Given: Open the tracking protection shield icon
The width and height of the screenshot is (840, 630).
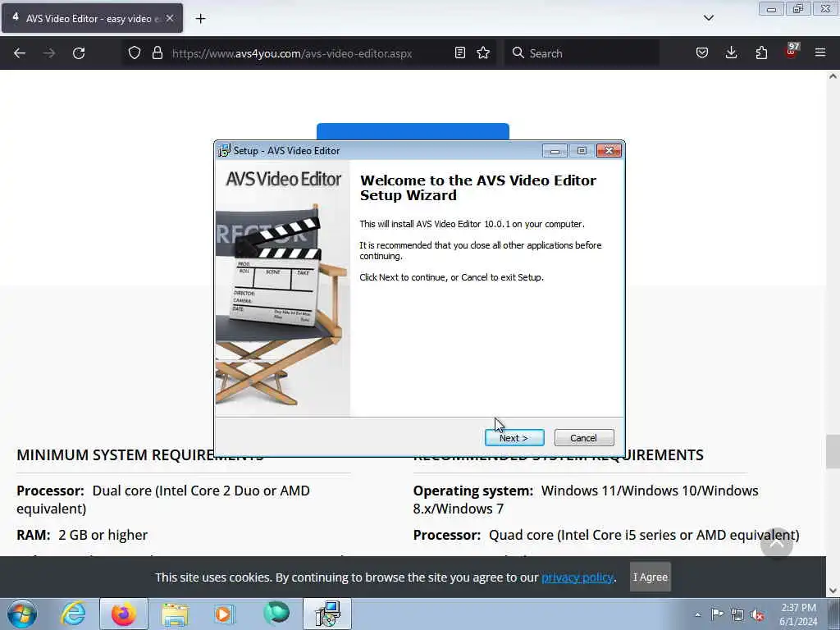Looking at the screenshot, I should pos(135,52).
